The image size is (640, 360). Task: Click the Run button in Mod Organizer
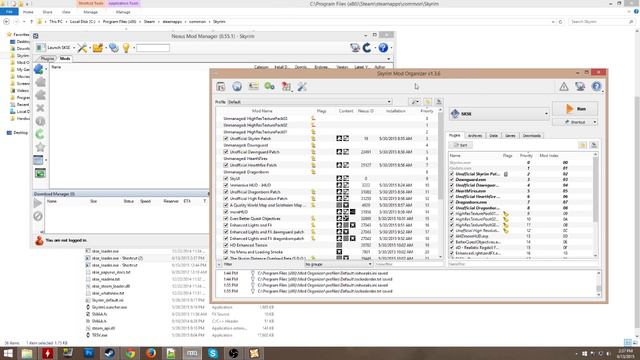pos(575,109)
